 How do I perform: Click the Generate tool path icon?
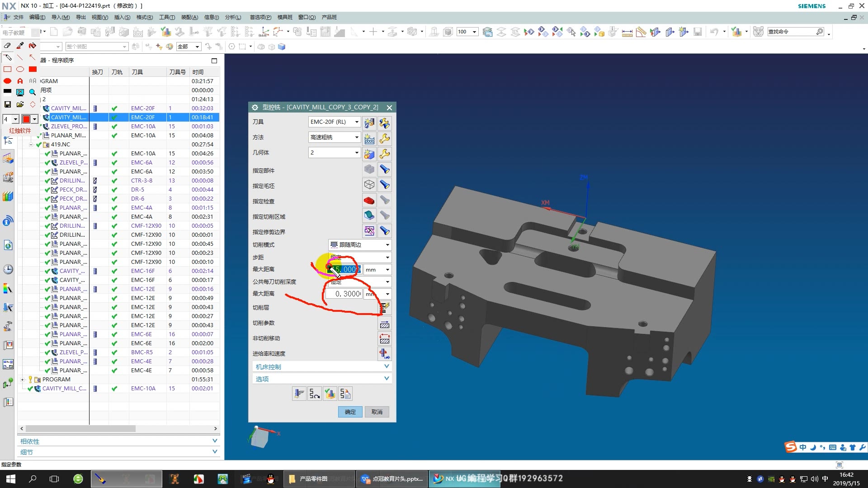(x=299, y=394)
